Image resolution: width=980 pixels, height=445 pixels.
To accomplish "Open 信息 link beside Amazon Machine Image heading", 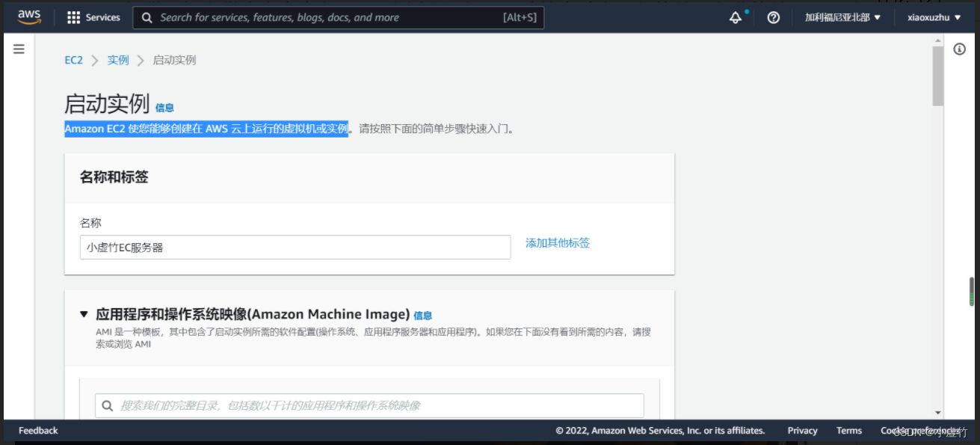I will click(422, 316).
